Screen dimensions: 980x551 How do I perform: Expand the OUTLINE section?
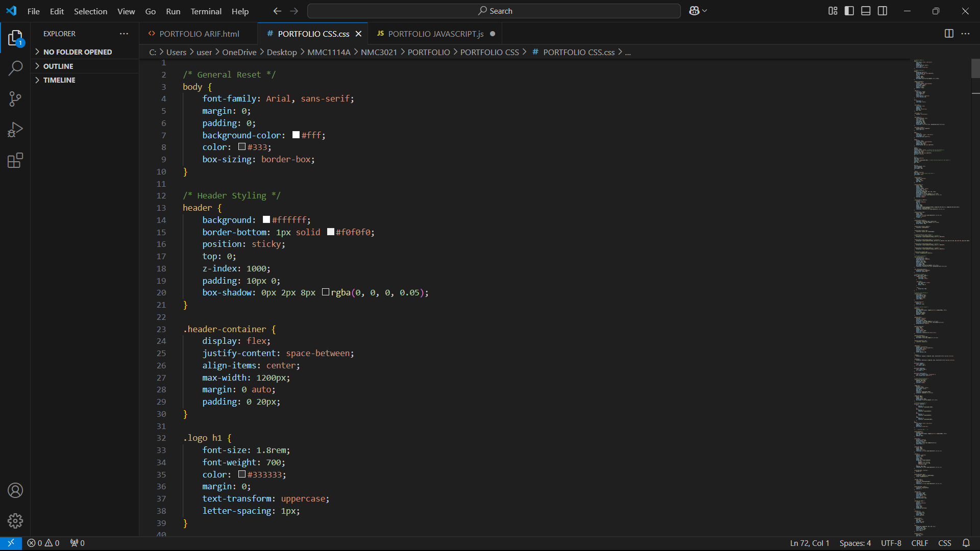(85, 66)
